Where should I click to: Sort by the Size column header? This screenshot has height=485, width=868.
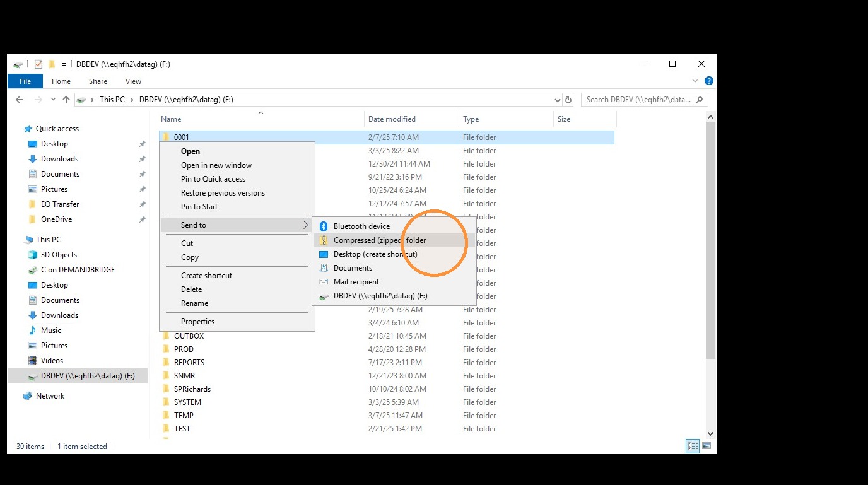tap(585, 119)
